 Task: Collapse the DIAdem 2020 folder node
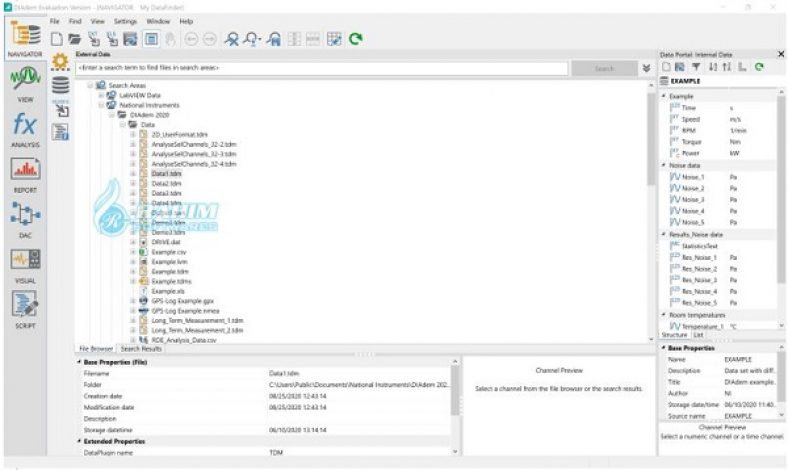coord(112,115)
